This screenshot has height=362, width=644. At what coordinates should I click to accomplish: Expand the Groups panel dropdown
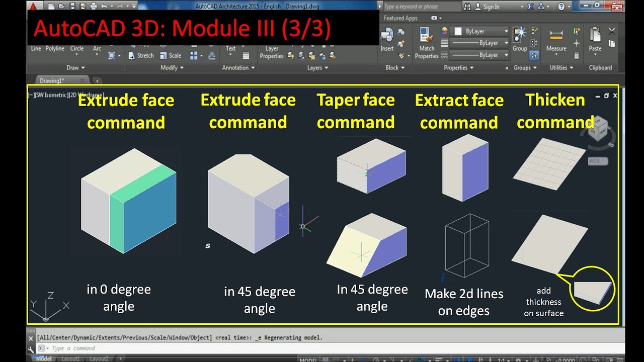(525, 67)
